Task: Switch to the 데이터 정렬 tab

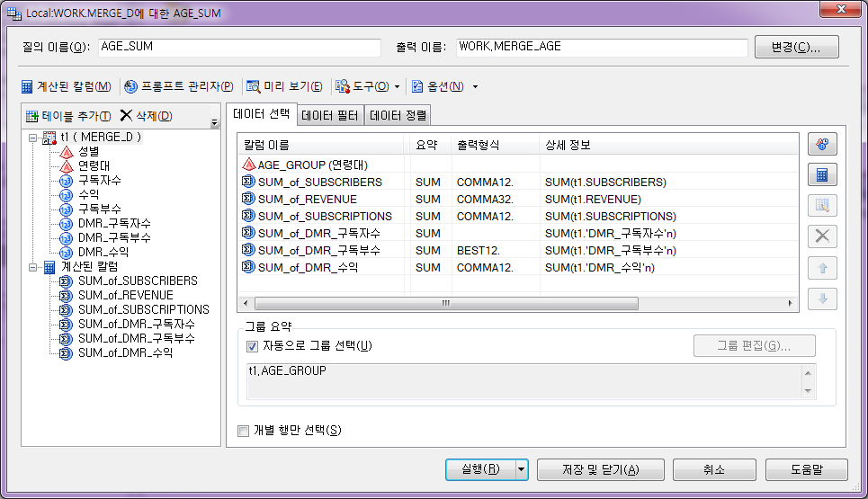Action: click(x=398, y=115)
